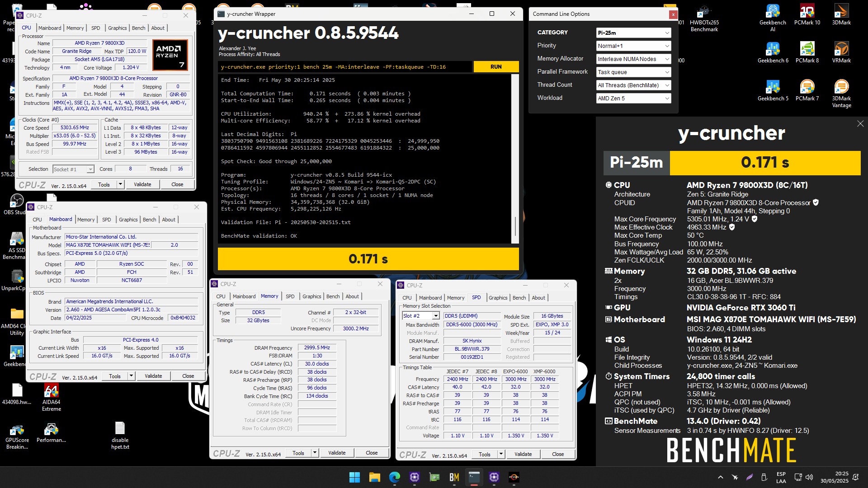Click ESP LAA language indicator
868x488 pixels.
coord(781,477)
